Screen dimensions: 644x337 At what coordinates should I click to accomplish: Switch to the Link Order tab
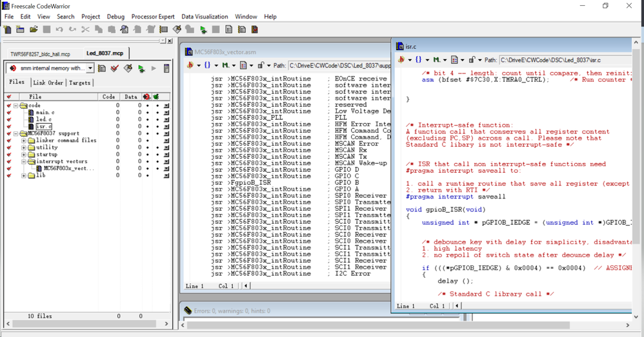[48, 82]
